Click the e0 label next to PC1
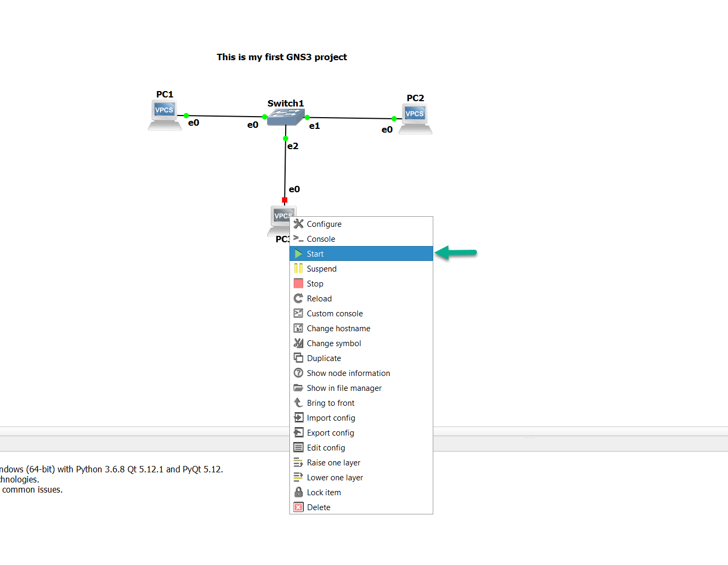 tap(193, 122)
